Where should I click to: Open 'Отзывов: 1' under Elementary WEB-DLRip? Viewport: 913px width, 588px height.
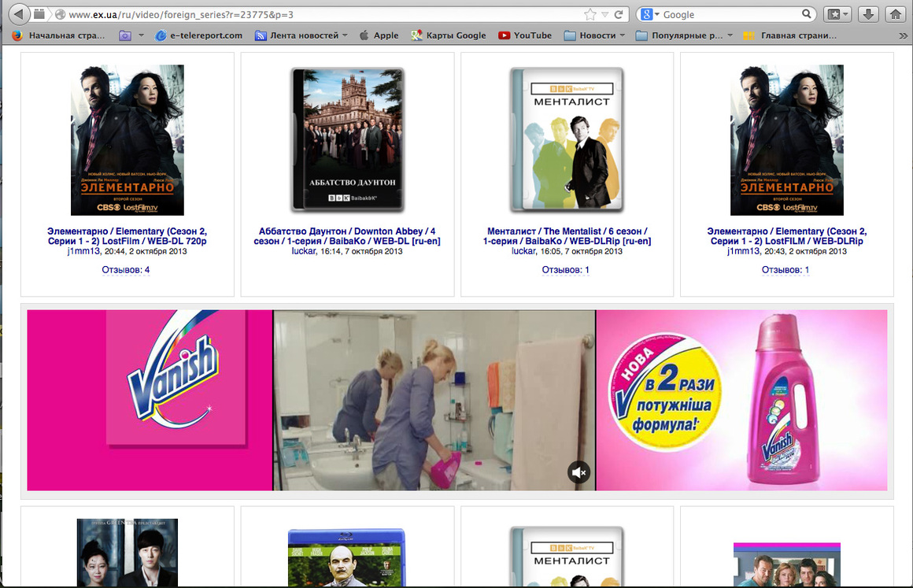point(785,269)
